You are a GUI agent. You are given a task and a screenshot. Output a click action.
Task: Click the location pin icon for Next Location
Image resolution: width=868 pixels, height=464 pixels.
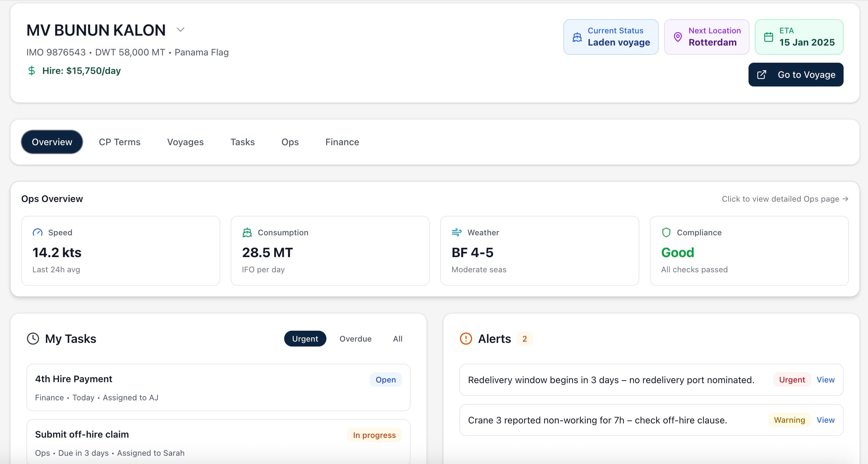pyautogui.click(x=678, y=37)
